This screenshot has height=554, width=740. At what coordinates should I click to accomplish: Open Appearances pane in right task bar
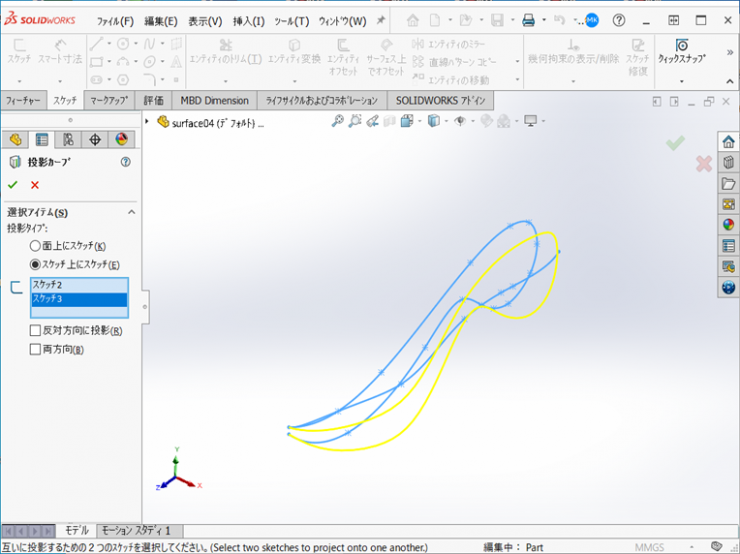(728, 225)
